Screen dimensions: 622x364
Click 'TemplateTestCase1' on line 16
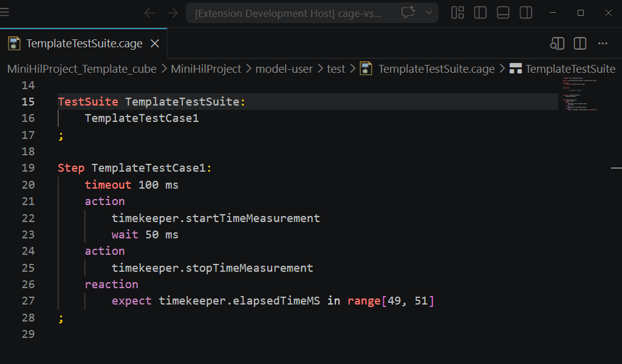142,118
